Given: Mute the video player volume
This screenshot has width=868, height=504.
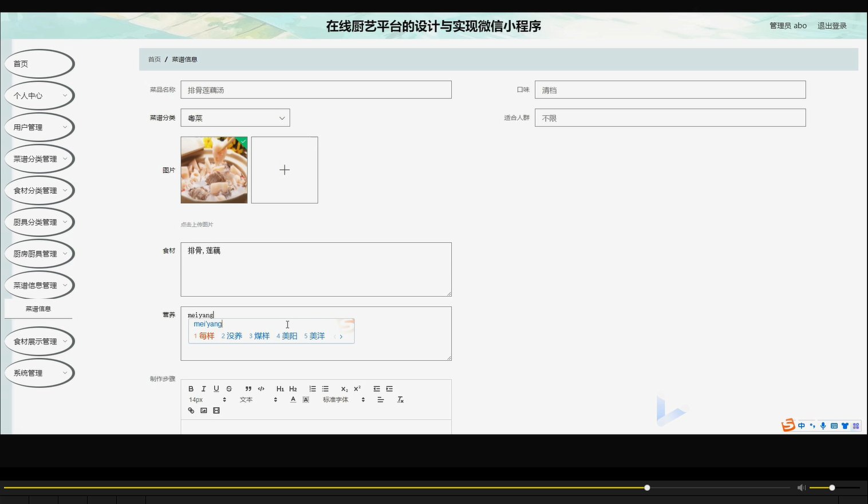Looking at the screenshot, I should point(802,487).
